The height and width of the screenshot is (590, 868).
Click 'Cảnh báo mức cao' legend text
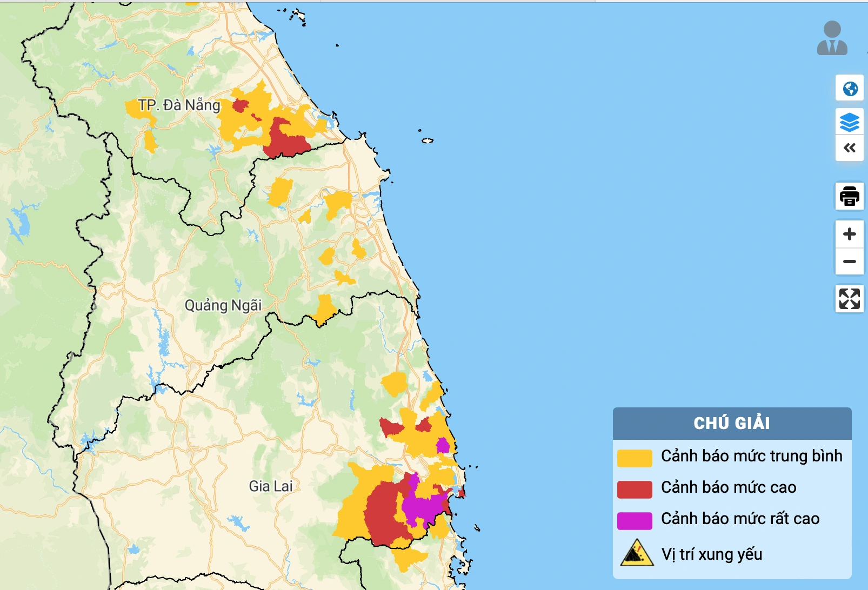coord(729,487)
